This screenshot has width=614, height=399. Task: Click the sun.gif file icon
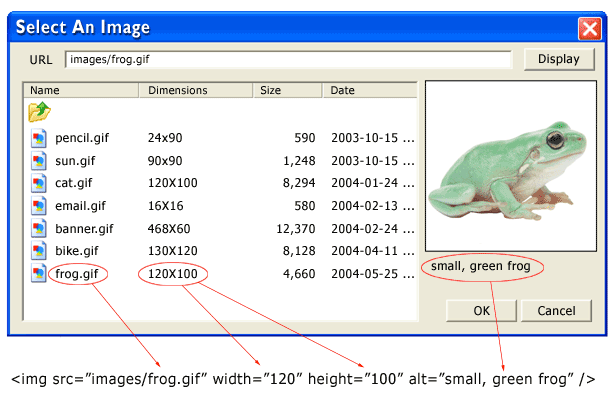[x=39, y=161]
